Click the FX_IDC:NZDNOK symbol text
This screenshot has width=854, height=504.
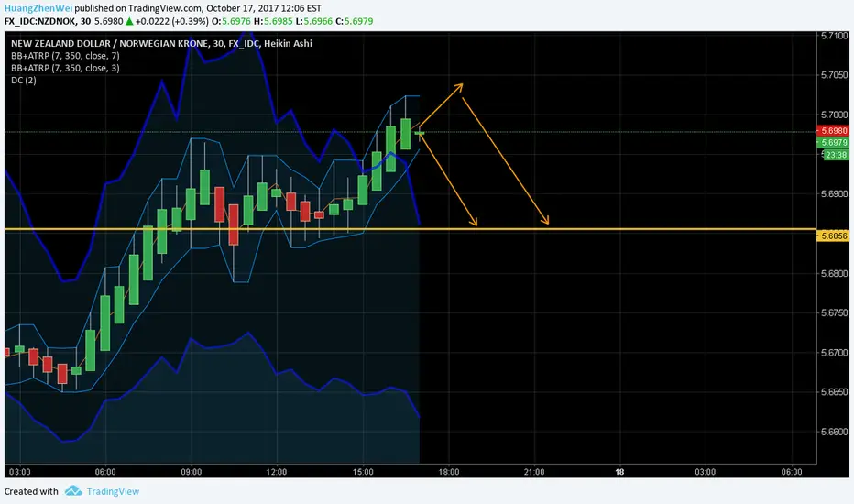click(x=39, y=21)
